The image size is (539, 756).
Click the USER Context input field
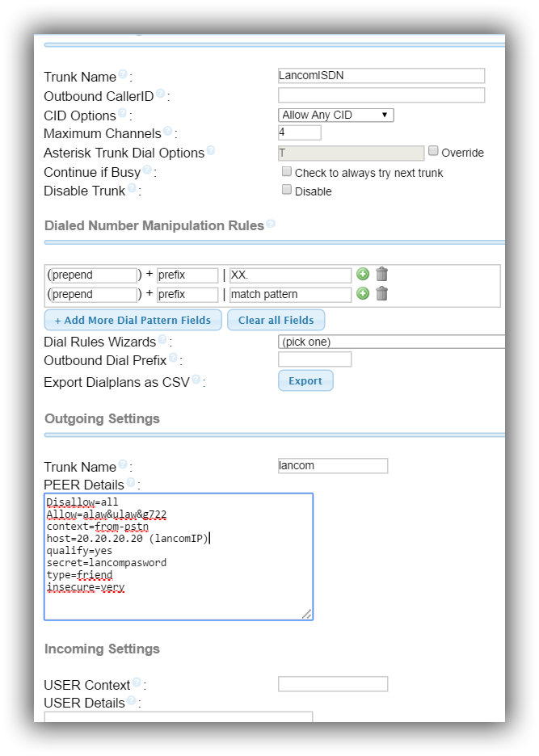point(333,684)
